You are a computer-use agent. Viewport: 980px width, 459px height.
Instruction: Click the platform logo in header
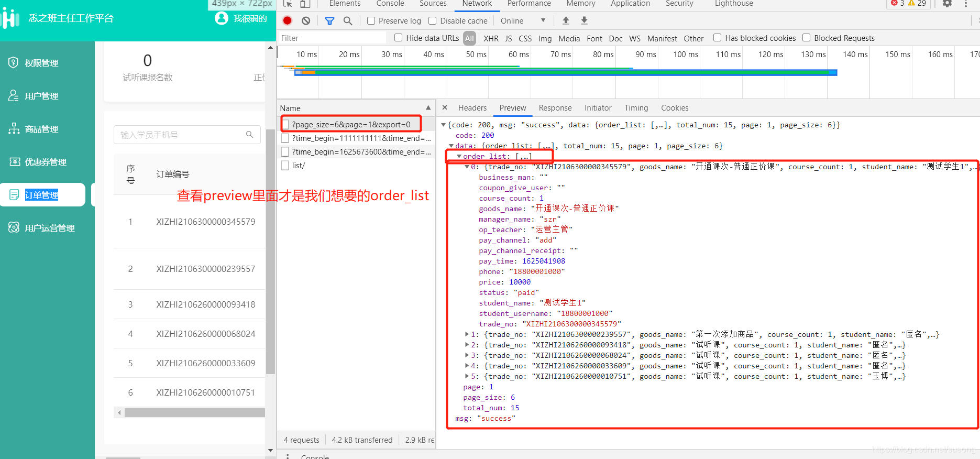(x=10, y=18)
